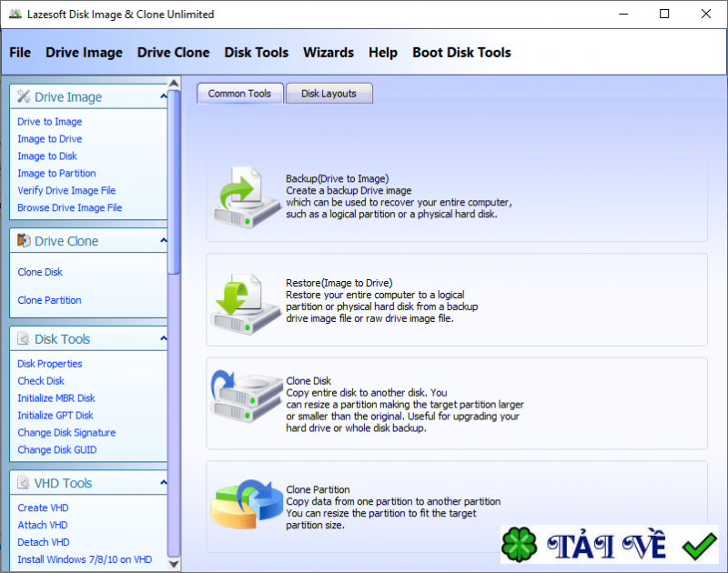The width and height of the screenshot is (728, 573).
Task: Open Install Windows 7/8/10 on VHD
Action: click(x=85, y=559)
